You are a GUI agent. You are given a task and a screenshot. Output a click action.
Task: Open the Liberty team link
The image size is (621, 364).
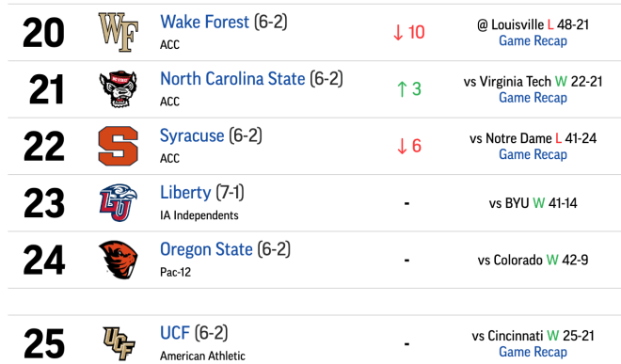185,193
